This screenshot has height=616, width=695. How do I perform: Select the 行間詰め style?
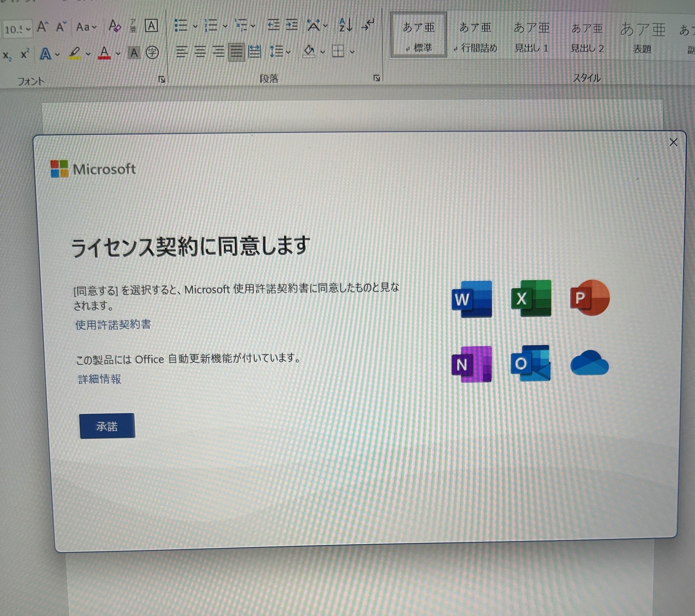[476, 36]
